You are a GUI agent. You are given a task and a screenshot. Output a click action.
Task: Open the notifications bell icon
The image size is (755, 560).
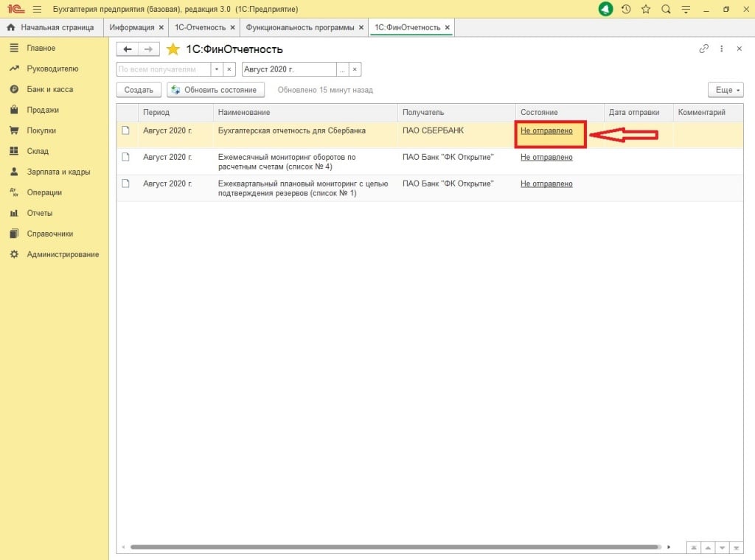pyautogui.click(x=606, y=9)
